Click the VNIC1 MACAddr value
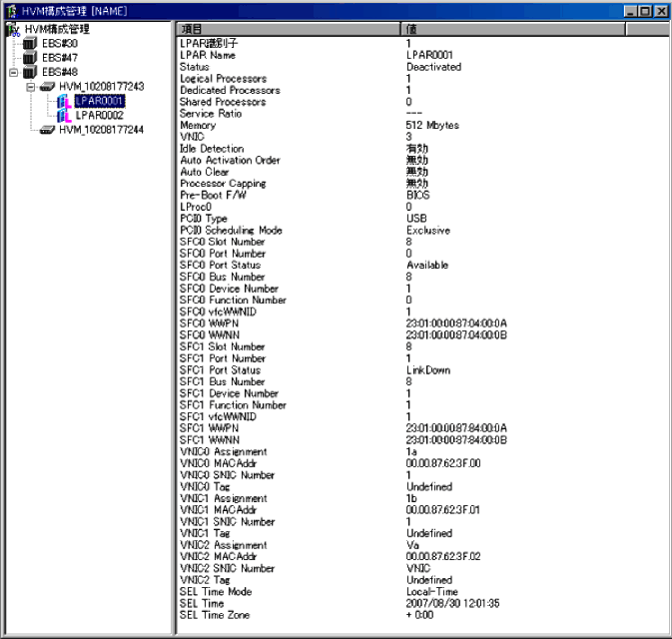The height and width of the screenshot is (639, 672). coord(442,510)
